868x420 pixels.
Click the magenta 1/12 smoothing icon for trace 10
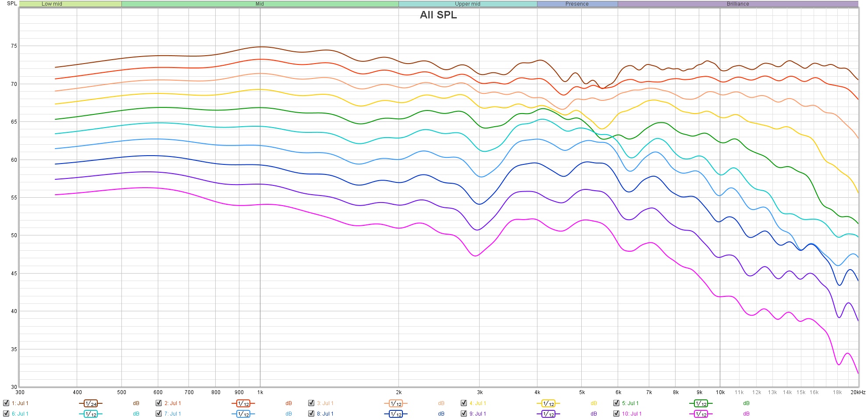701,414
